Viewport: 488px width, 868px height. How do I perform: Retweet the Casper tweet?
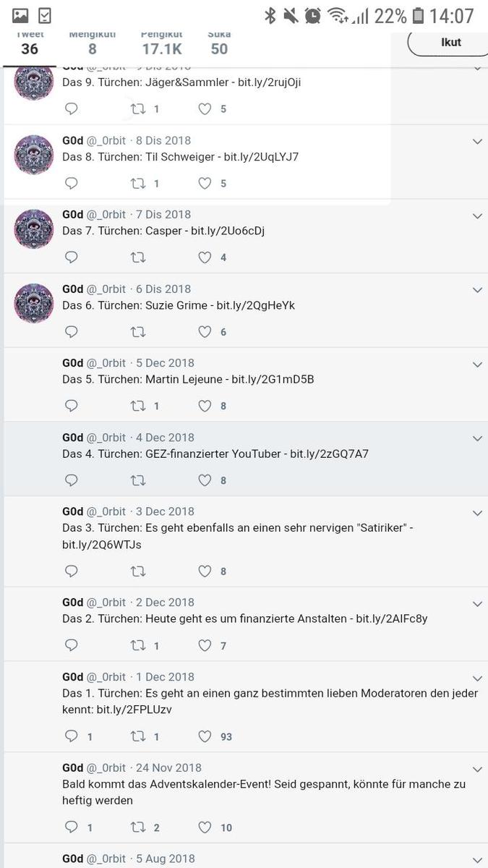pyautogui.click(x=137, y=258)
